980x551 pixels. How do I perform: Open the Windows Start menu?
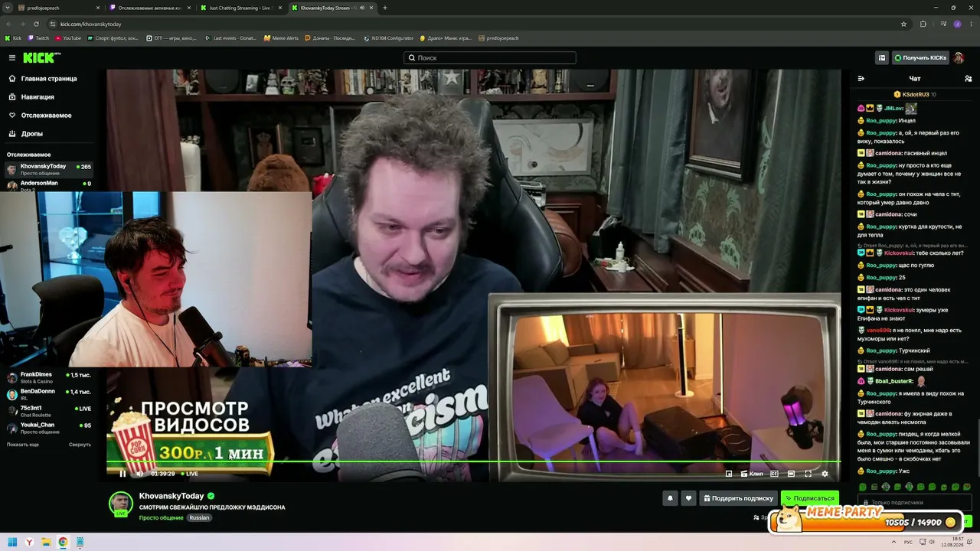[x=12, y=543]
